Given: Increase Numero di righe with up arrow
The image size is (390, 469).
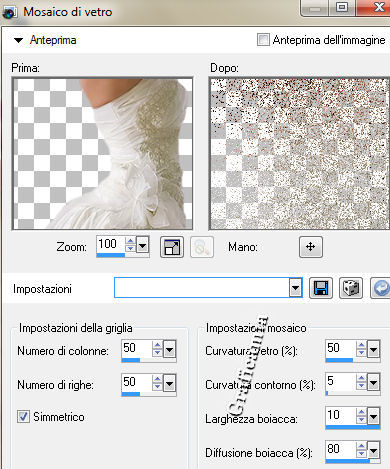Looking at the screenshot, I should tap(157, 379).
